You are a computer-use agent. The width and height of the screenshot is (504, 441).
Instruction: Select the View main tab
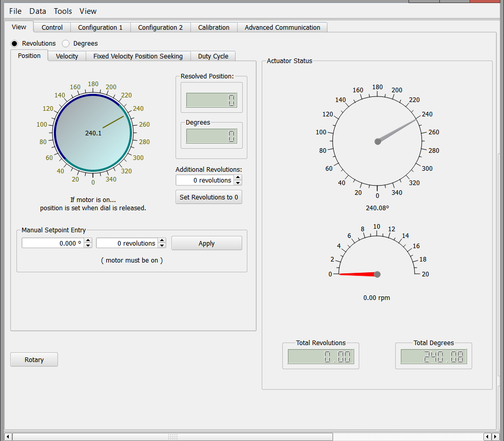[19, 27]
